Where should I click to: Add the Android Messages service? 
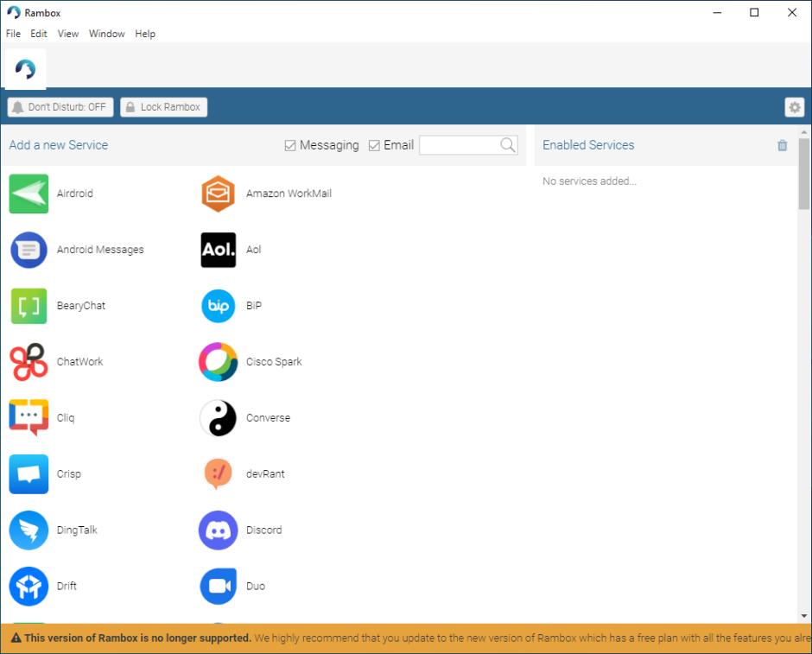pyautogui.click(x=29, y=250)
